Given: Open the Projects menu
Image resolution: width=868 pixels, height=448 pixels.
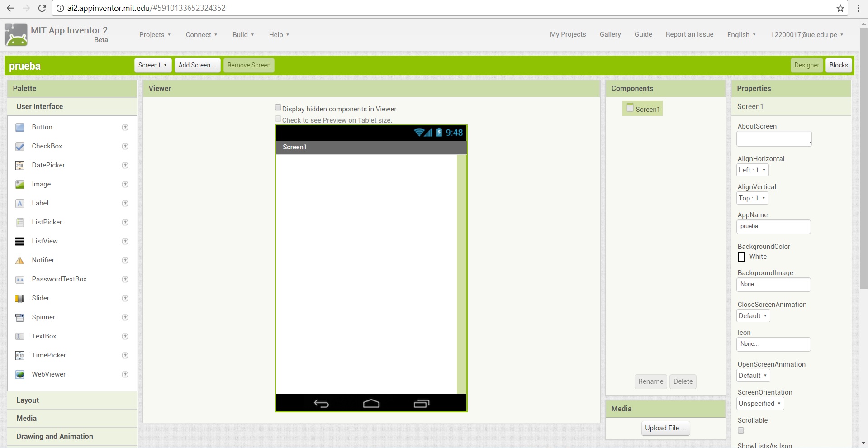Looking at the screenshot, I should (155, 35).
